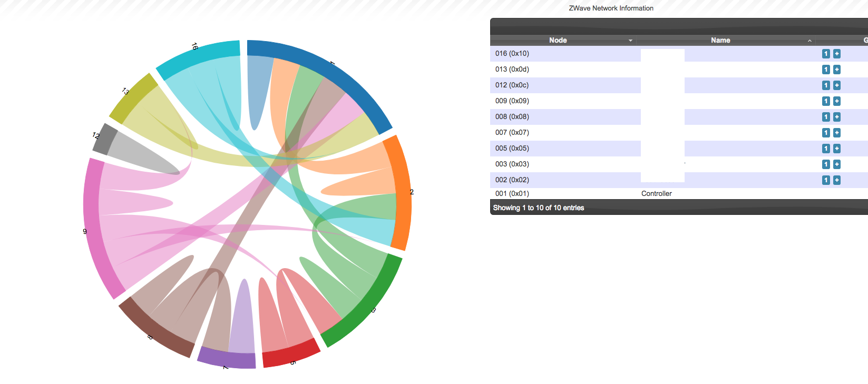Select node row 016 (0x10)
Screen dimensions: 868x384
(x=679, y=54)
